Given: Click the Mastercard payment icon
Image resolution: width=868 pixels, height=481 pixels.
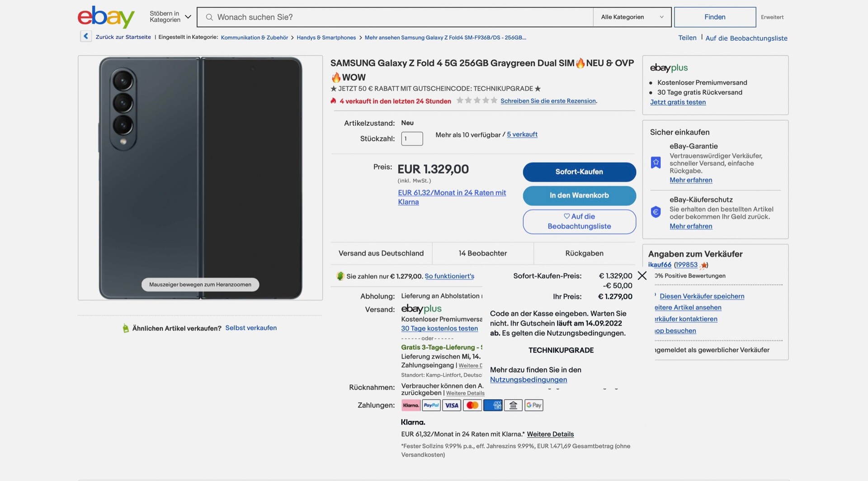Looking at the screenshot, I should [x=472, y=405].
